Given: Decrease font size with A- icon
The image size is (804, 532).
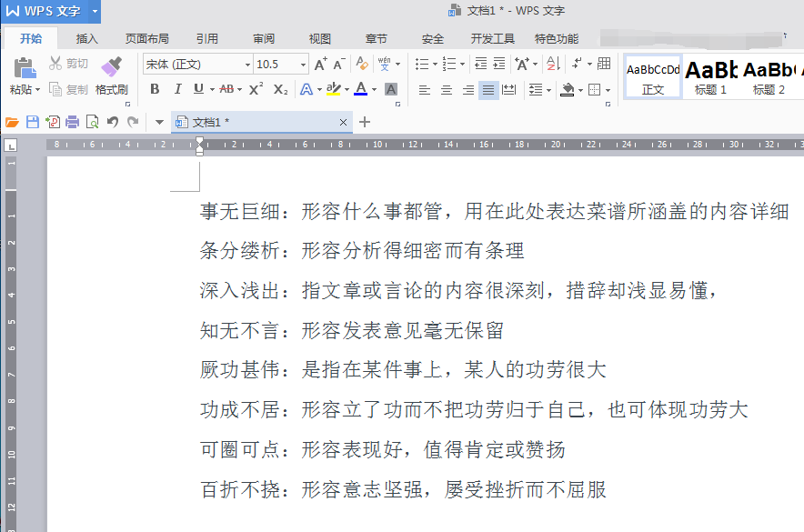Looking at the screenshot, I should click(x=339, y=64).
